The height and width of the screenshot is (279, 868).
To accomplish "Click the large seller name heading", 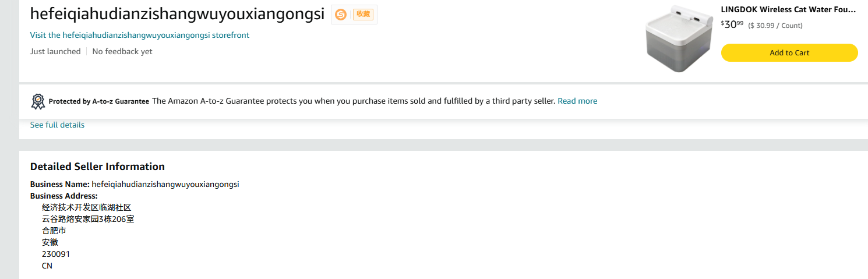I will click(177, 15).
